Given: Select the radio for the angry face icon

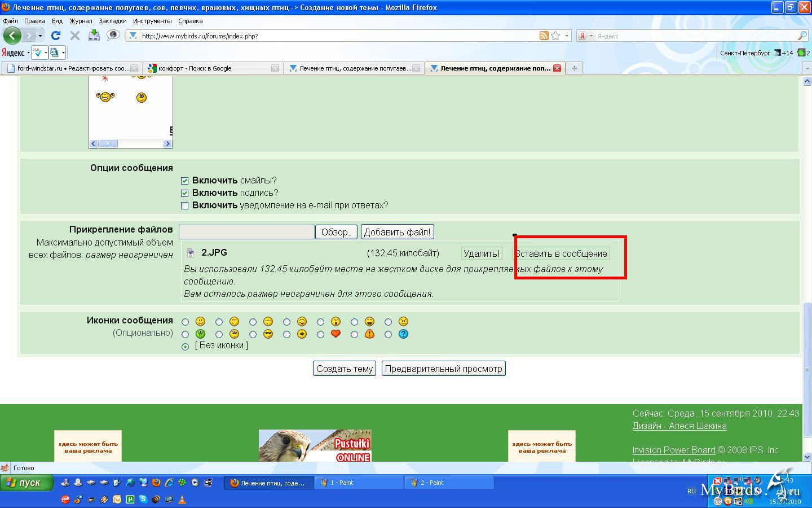Looking at the screenshot, I should pos(388,322).
